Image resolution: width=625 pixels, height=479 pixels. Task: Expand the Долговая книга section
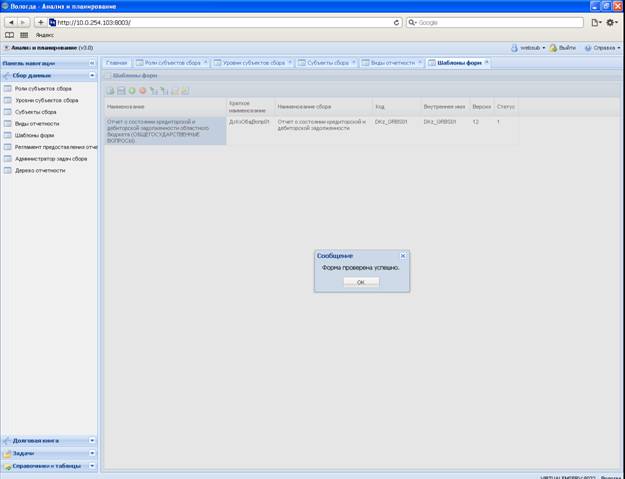click(92, 440)
